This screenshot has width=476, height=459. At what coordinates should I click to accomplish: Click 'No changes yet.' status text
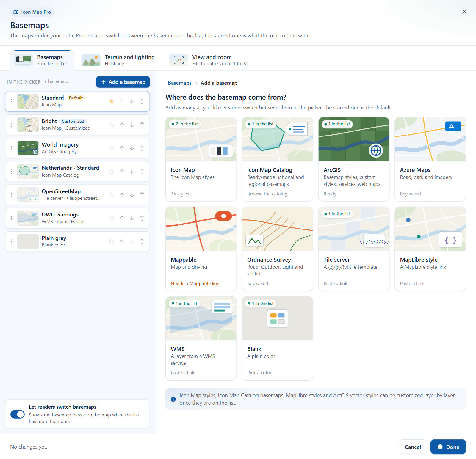pyautogui.click(x=29, y=447)
